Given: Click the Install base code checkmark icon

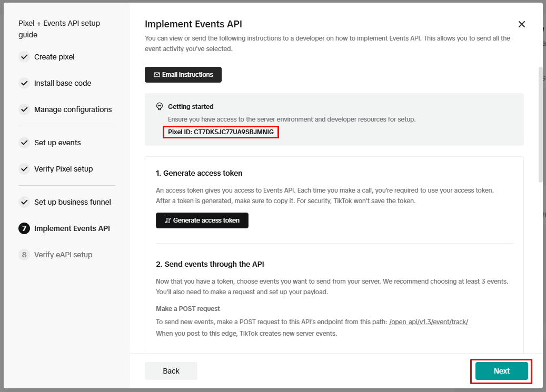Looking at the screenshot, I should (24, 83).
